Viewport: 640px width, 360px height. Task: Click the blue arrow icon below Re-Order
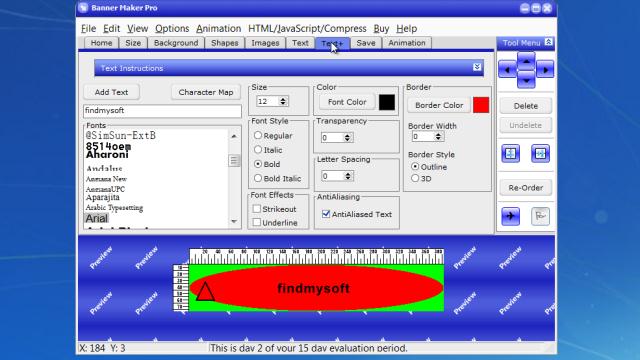click(x=510, y=216)
